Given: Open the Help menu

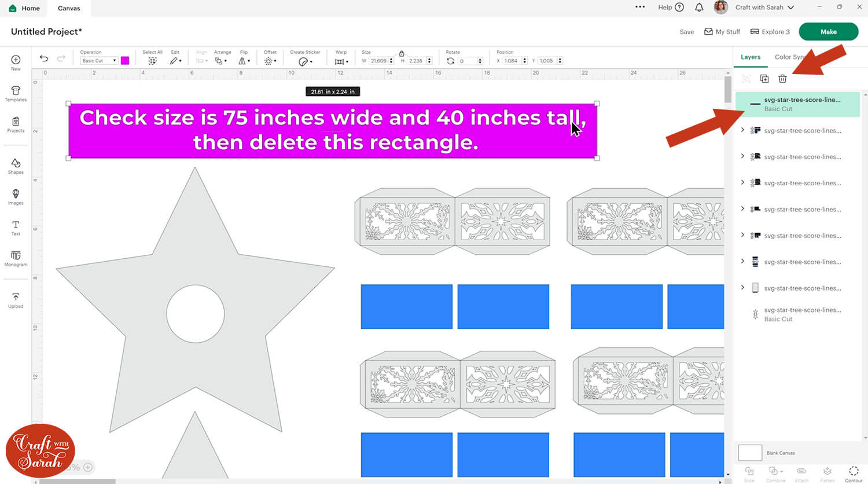Looking at the screenshot, I should click(671, 8).
